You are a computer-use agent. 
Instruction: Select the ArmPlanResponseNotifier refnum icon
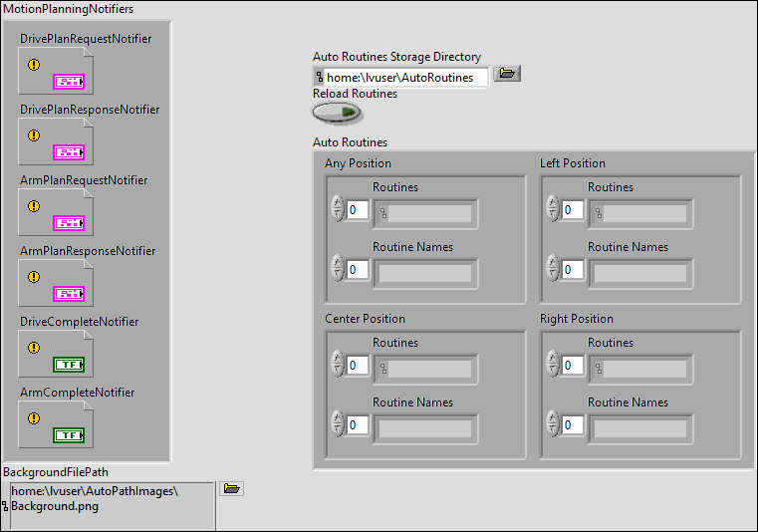tap(55, 283)
